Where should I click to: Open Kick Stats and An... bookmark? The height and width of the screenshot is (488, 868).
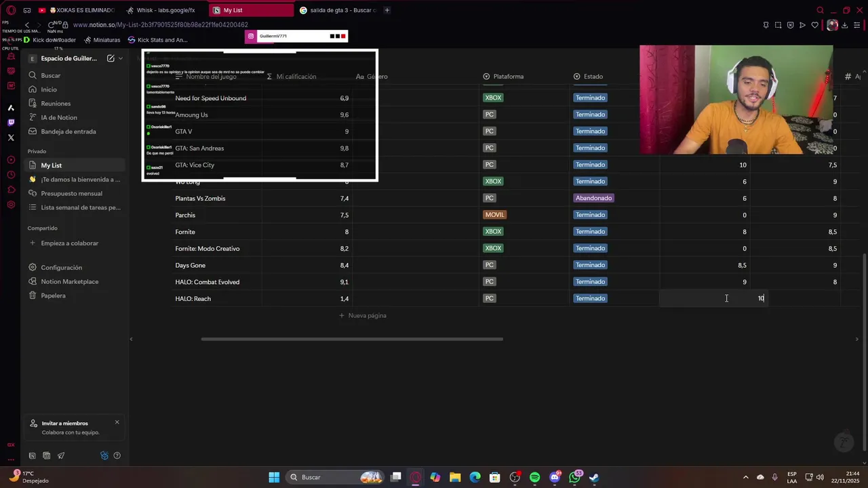[158, 40]
